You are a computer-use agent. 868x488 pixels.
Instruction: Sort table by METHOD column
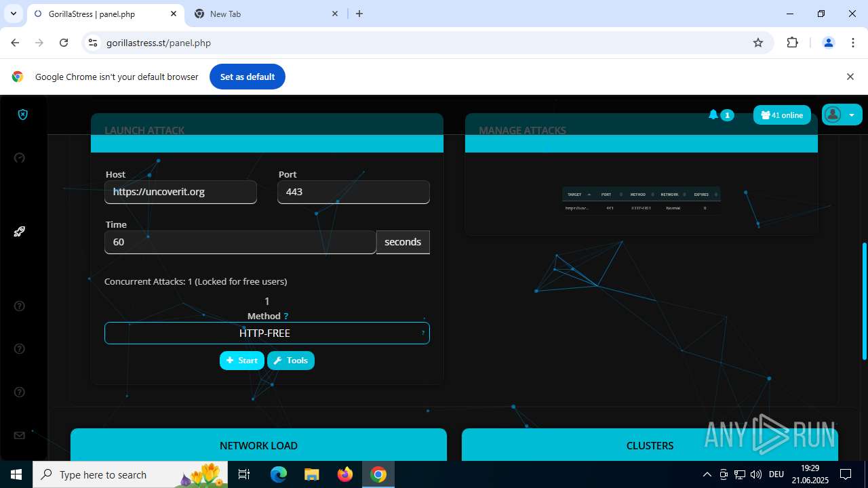pyautogui.click(x=642, y=195)
